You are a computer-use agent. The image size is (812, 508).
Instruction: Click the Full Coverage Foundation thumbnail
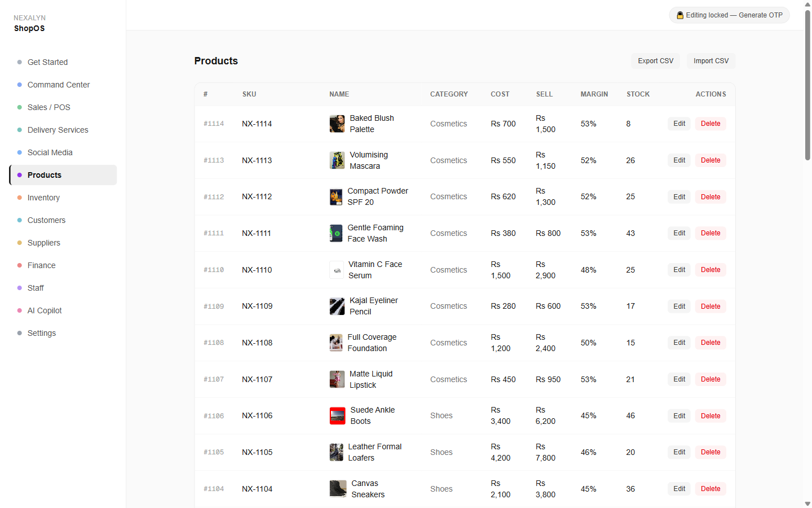pos(336,343)
